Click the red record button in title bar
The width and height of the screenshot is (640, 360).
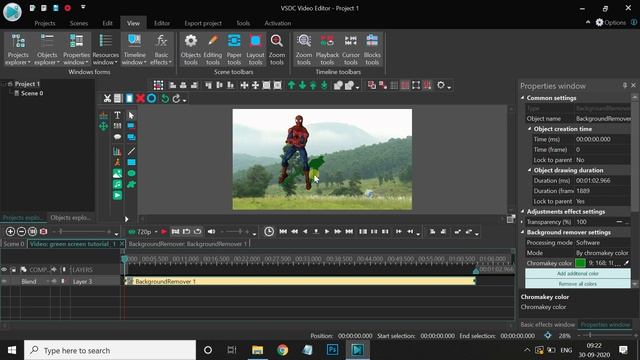[x=68, y=8]
